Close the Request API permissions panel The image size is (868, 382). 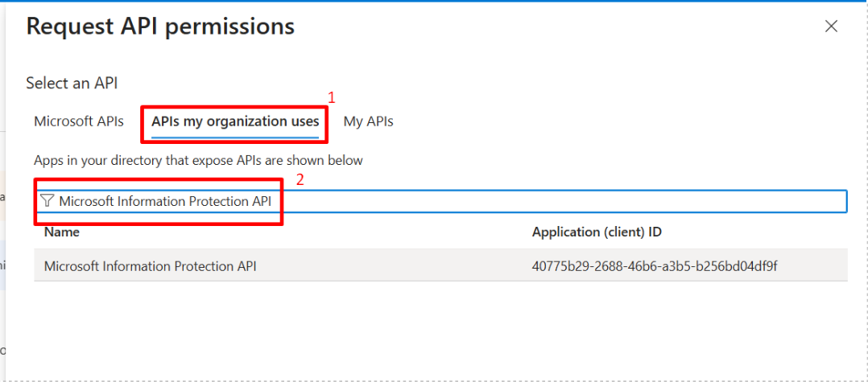pos(832,27)
